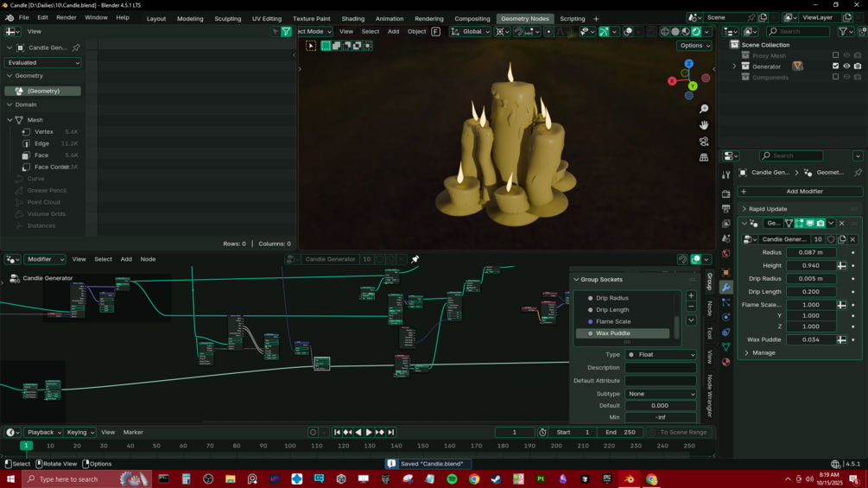The height and width of the screenshot is (488, 868).
Task: Open the Material properties tab icon
Action: (725, 362)
